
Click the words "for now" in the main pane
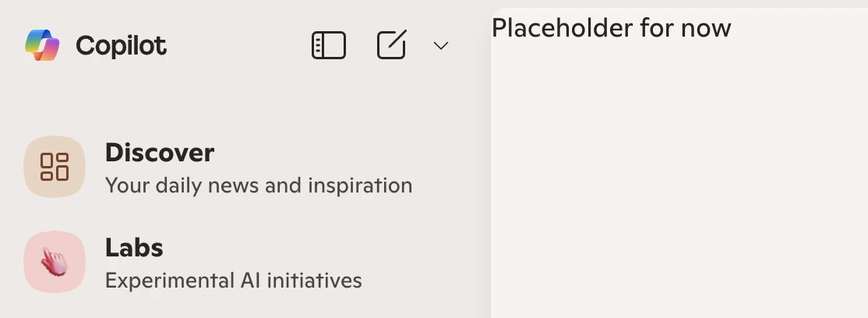(x=686, y=28)
